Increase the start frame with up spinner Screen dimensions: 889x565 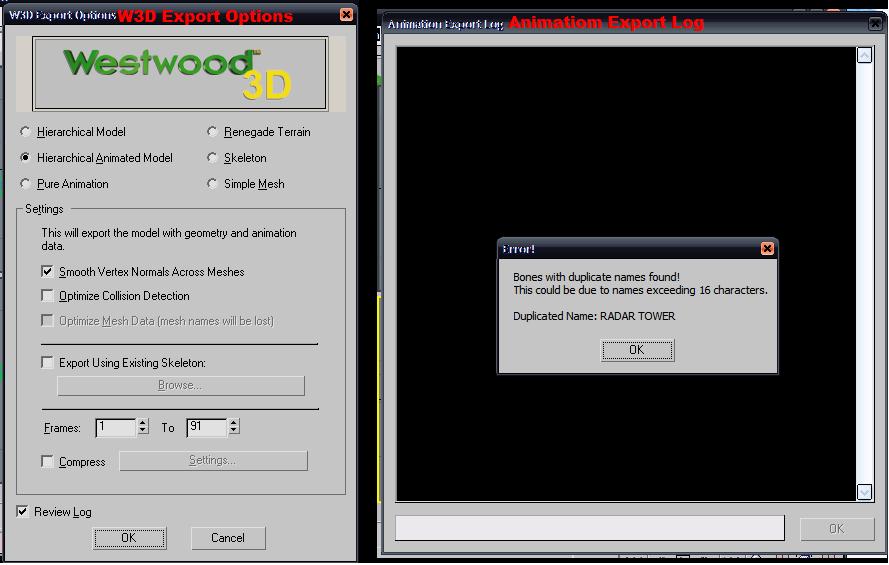[143, 423]
